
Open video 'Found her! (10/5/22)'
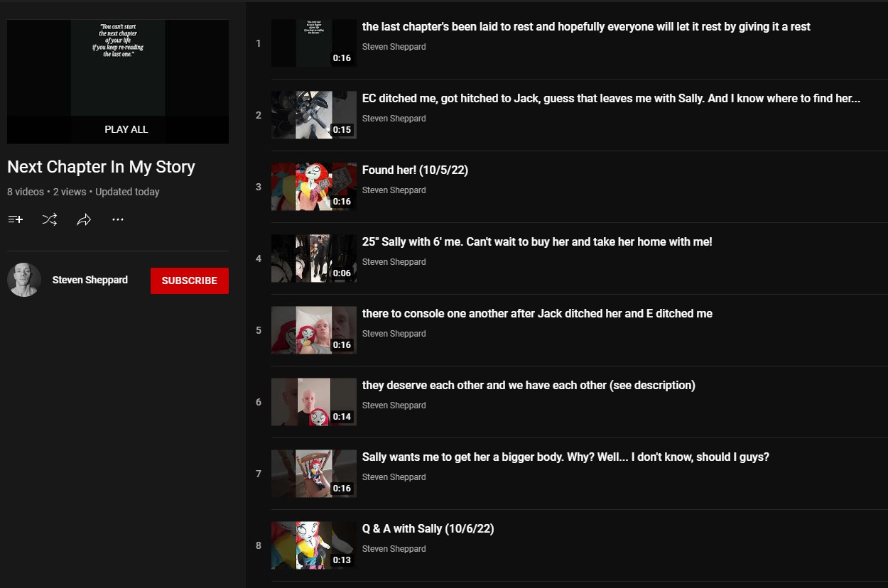(x=415, y=170)
